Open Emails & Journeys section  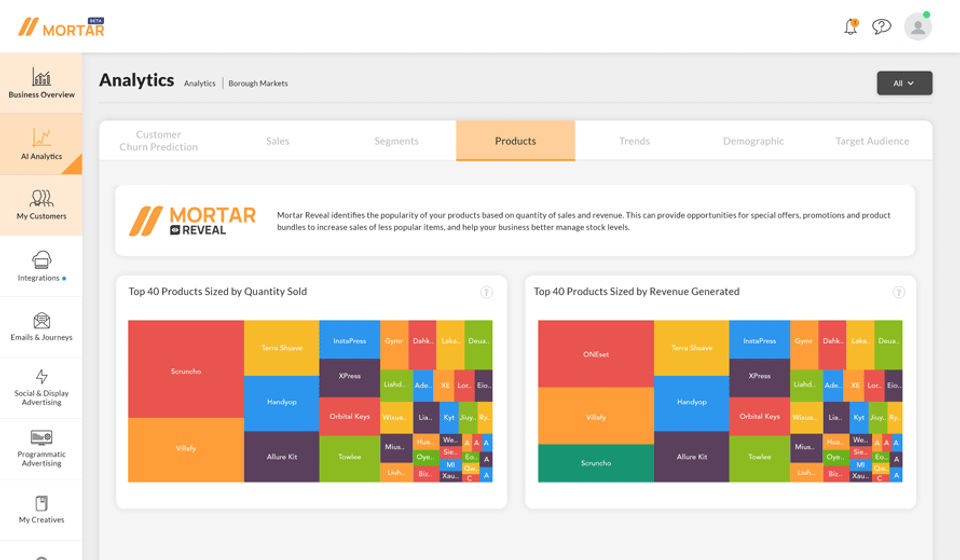point(41,327)
